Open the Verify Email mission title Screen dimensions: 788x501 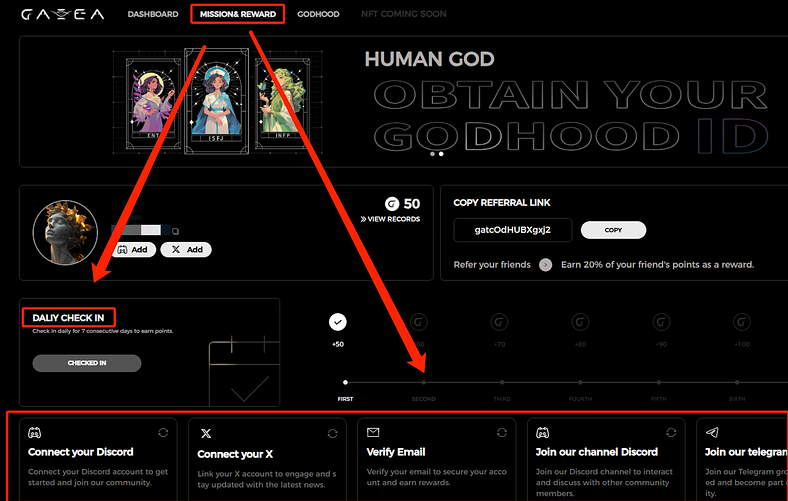point(396,452)
